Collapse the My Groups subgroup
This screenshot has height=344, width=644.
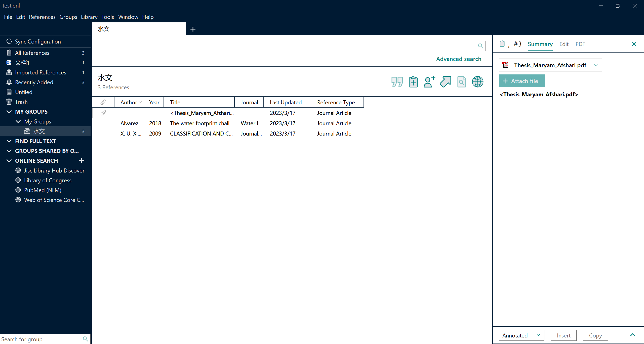(18, 121)
